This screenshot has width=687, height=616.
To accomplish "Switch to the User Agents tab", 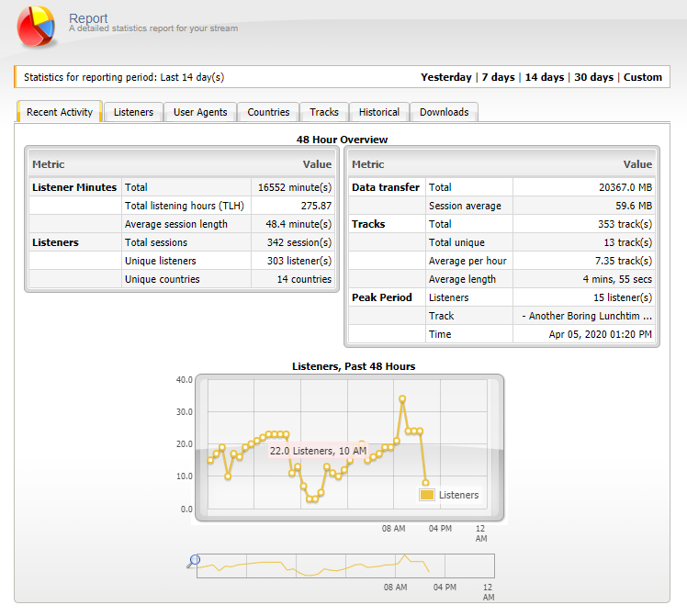I will pos(200,112).
